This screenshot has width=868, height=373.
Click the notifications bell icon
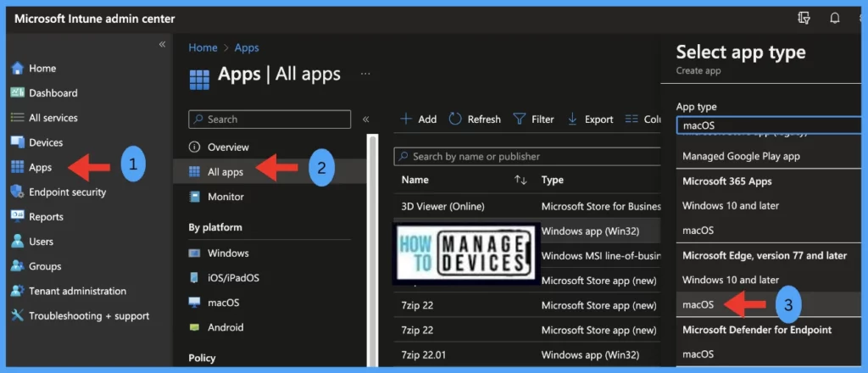point(835,19)
